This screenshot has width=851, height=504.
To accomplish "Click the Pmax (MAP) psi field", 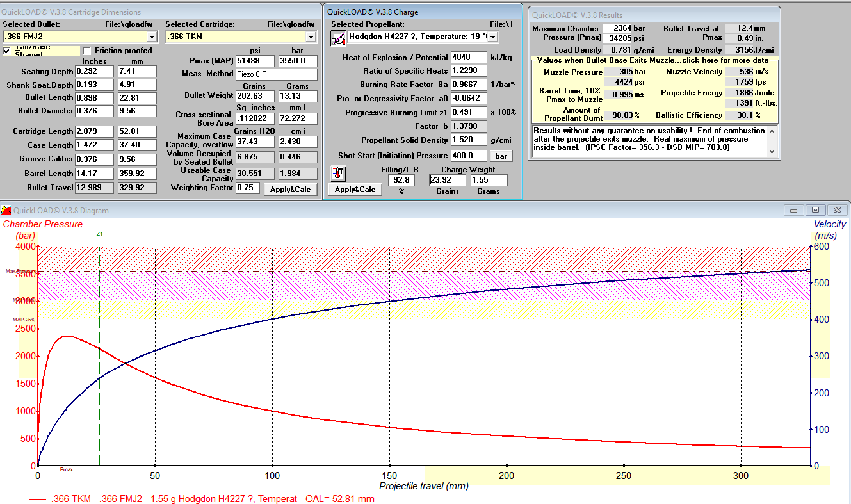I will (255, 61).
